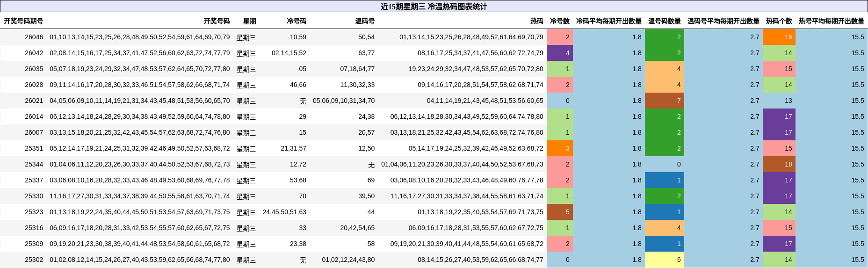Select period number 26021
This screenshot has width=868, height=268.
tap(34, 101)
